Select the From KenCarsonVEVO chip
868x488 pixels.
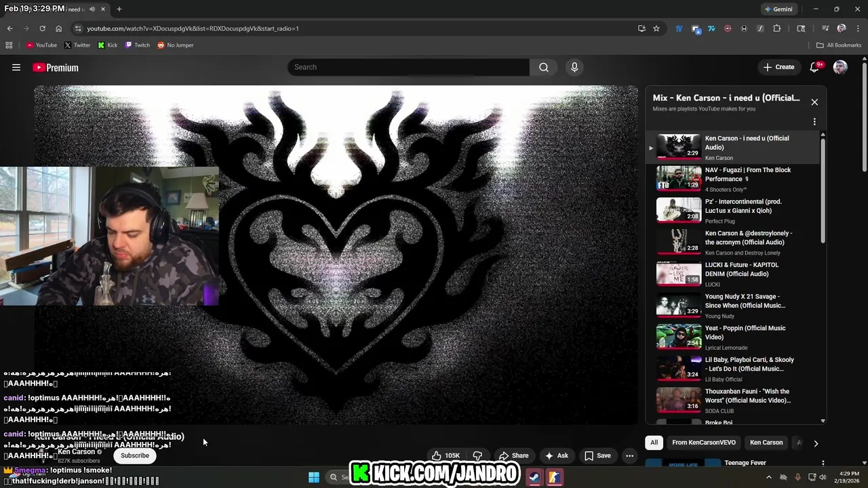(x=703, y=443)
